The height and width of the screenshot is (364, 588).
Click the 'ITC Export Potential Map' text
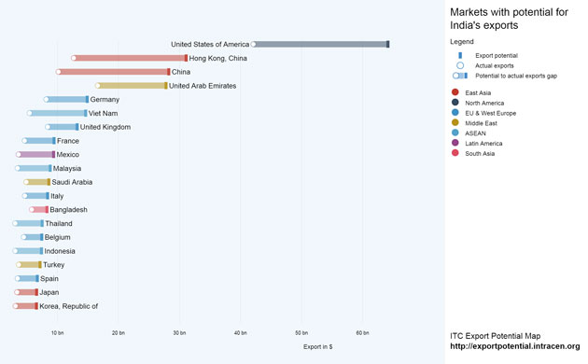click(495, 336)
